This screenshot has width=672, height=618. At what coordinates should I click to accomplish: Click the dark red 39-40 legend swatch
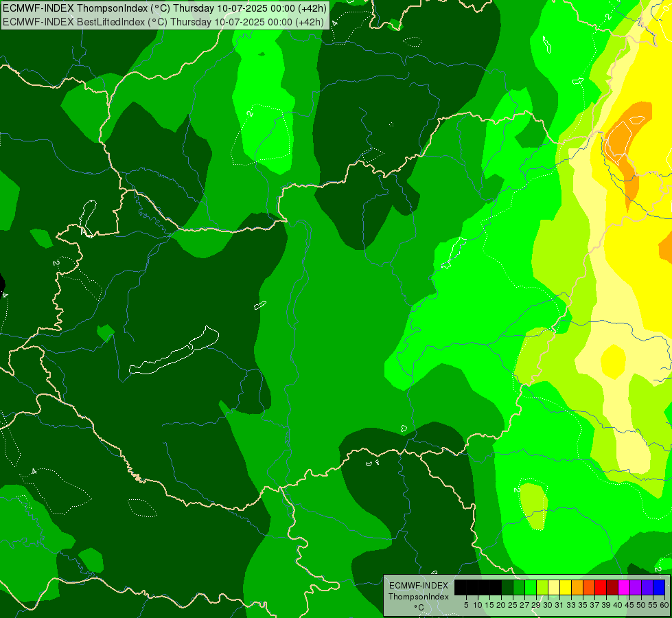pyautogui.click(x=612, y=588)
